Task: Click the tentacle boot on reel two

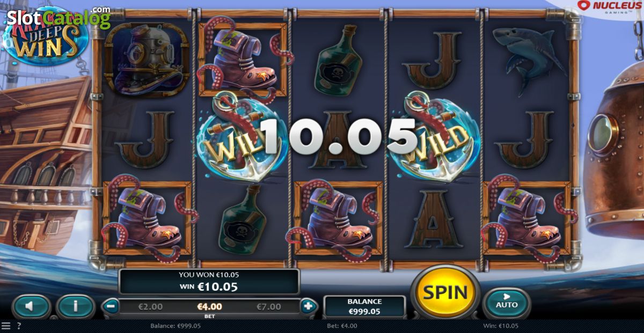Action: (x=243, y=58)
